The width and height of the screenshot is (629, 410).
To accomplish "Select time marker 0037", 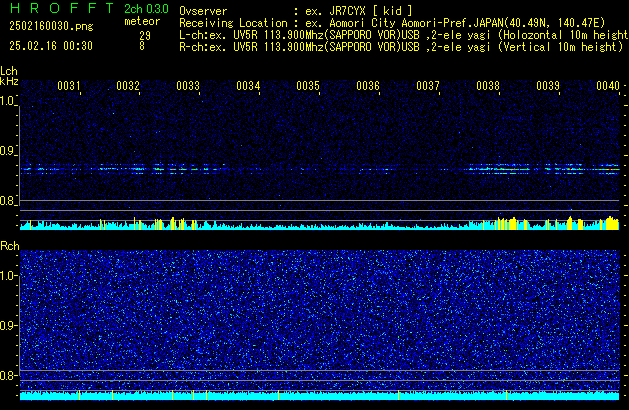I will click(x=428, y=86).
